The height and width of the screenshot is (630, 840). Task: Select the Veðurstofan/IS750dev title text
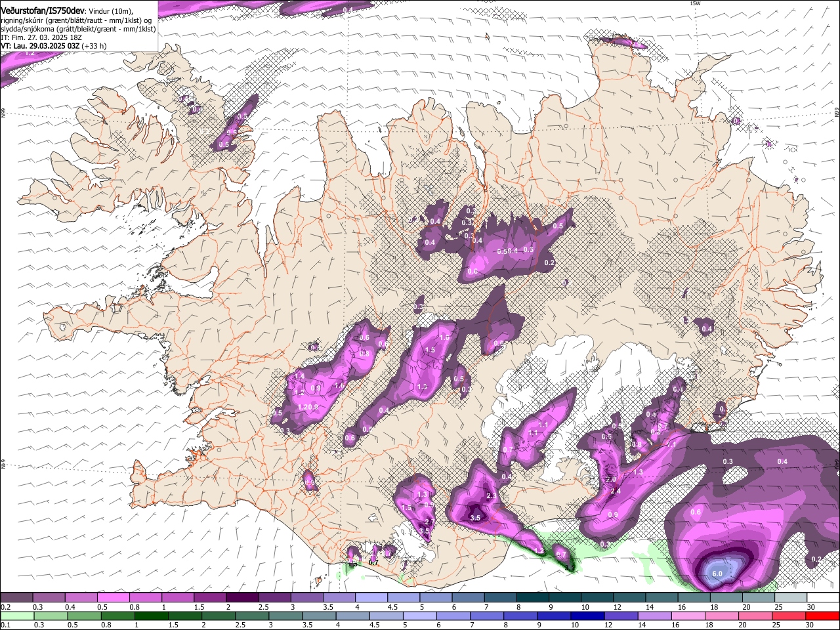43,11
